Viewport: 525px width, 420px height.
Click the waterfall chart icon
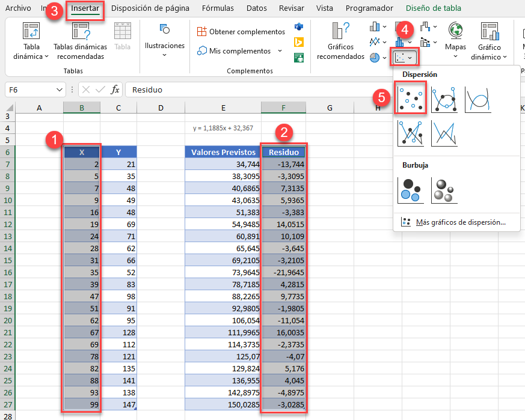tap(425, 26)
